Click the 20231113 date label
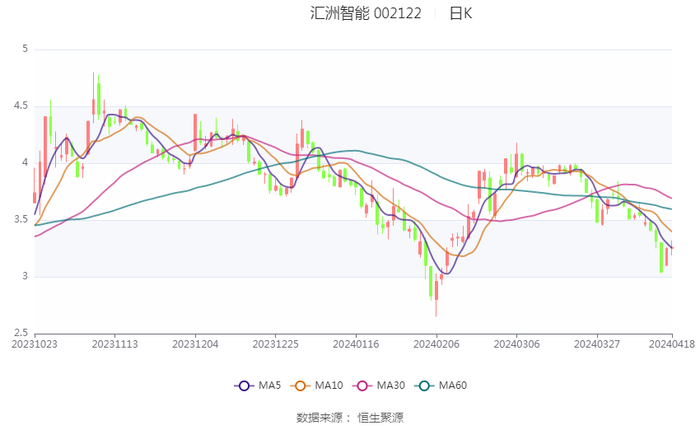 115,342
